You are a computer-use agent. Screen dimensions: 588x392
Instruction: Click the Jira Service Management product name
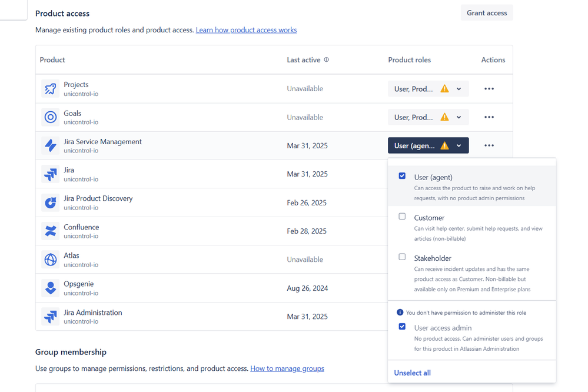pyautogui.click(x=102, y=142)
